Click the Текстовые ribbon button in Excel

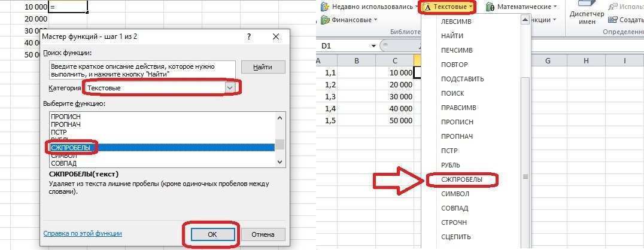click(x=448, y=7)
